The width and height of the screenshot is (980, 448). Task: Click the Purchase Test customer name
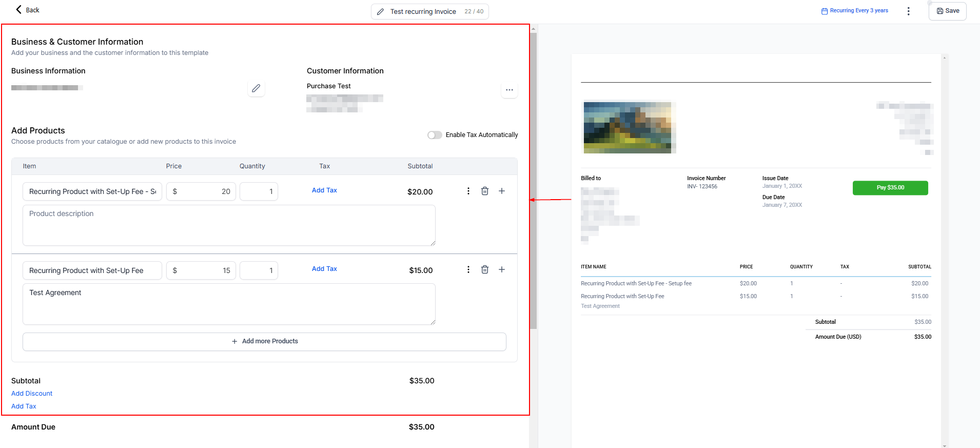pyautogui.click(x=329, y=86)
